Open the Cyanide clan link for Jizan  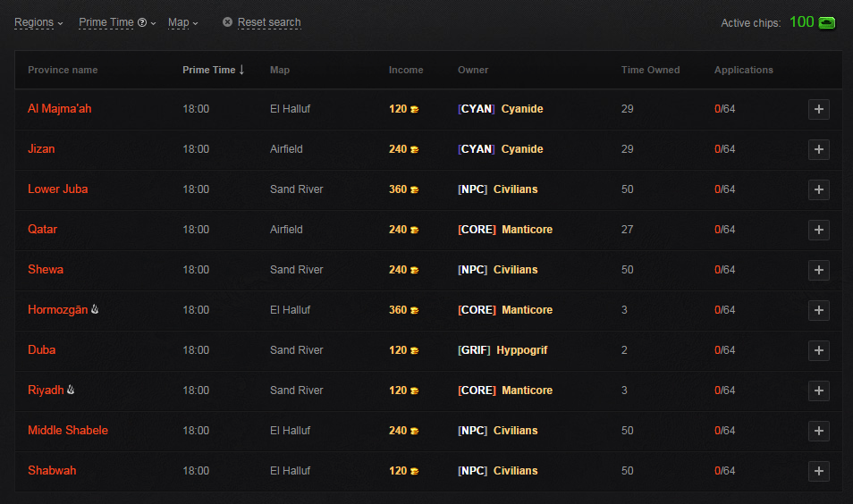522,149
